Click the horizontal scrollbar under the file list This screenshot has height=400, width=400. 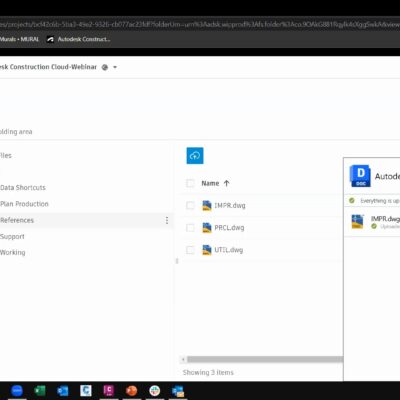[265, 359]
